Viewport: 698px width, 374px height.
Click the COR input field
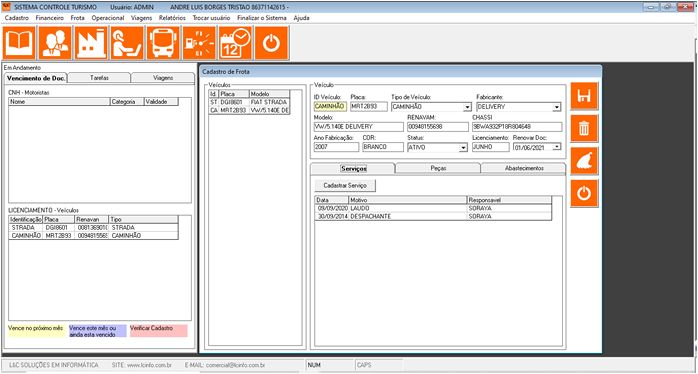click(382, 147)
